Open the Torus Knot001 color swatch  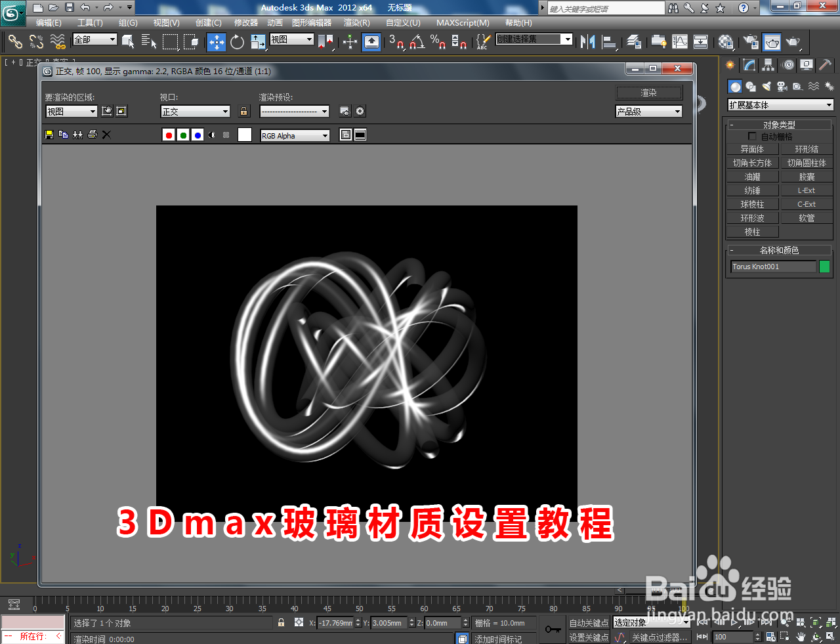pos(824,267)
